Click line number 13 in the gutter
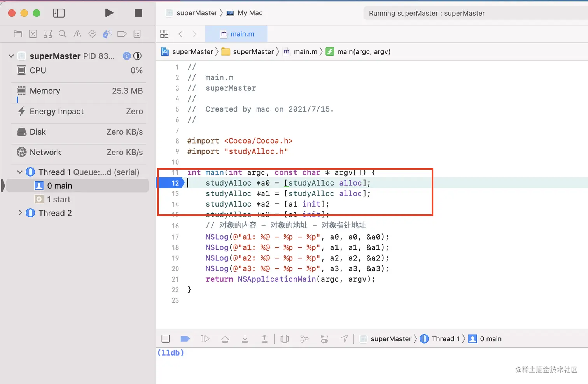 (x=175, y=193)
